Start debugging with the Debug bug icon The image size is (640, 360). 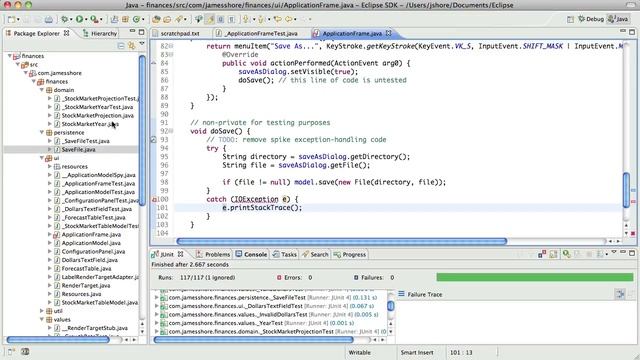tap(64, 19)
